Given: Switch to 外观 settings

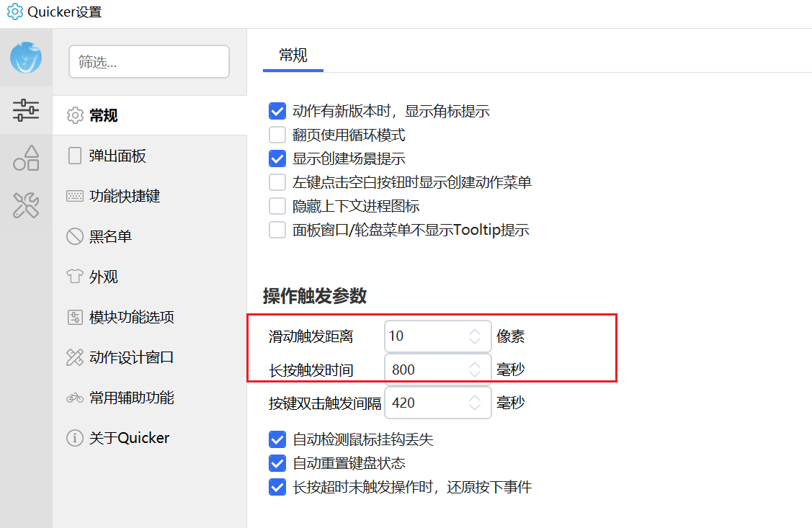Looking at the screenshot, I should tap(150, 277).
